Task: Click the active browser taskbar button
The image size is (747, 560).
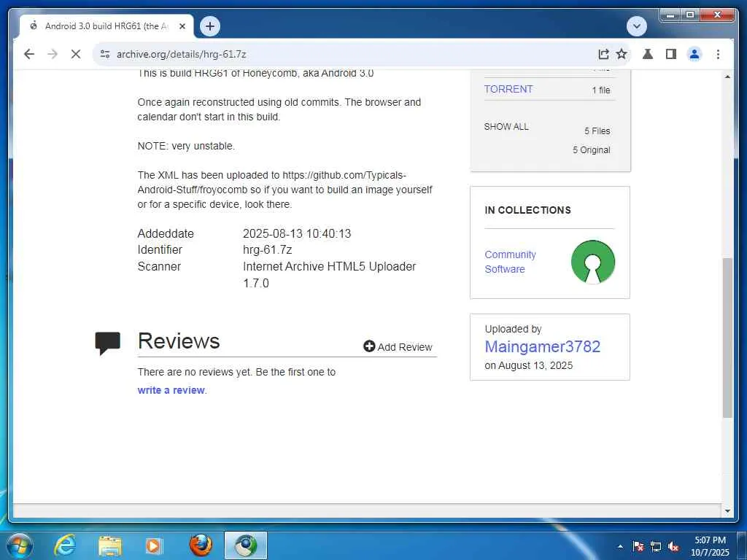Action: tap(245, 545)
